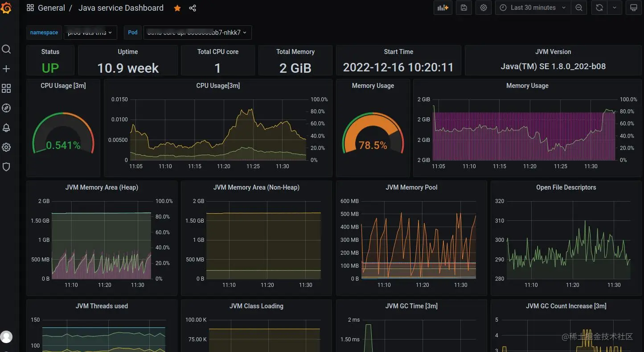Click the Java service Dashboard title
The height and width of the screenshot is (352, 644).
pos(121,8)
